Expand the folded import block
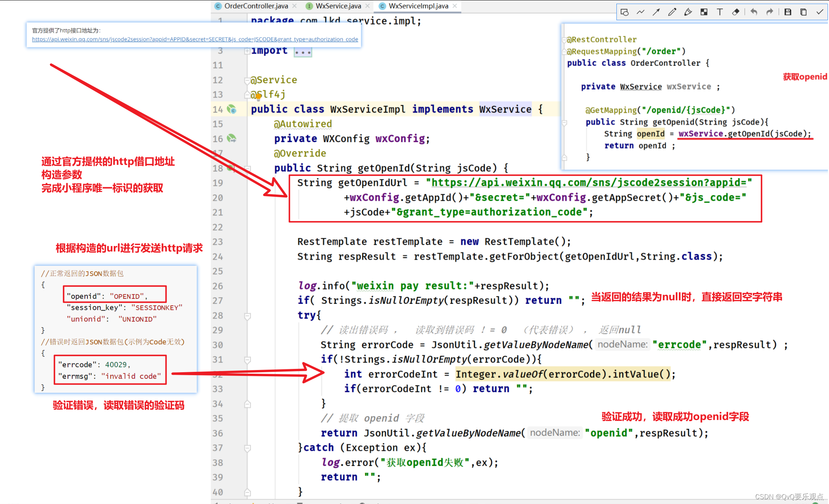This screenshot has height=504, width=829. (x=247, y=51)
